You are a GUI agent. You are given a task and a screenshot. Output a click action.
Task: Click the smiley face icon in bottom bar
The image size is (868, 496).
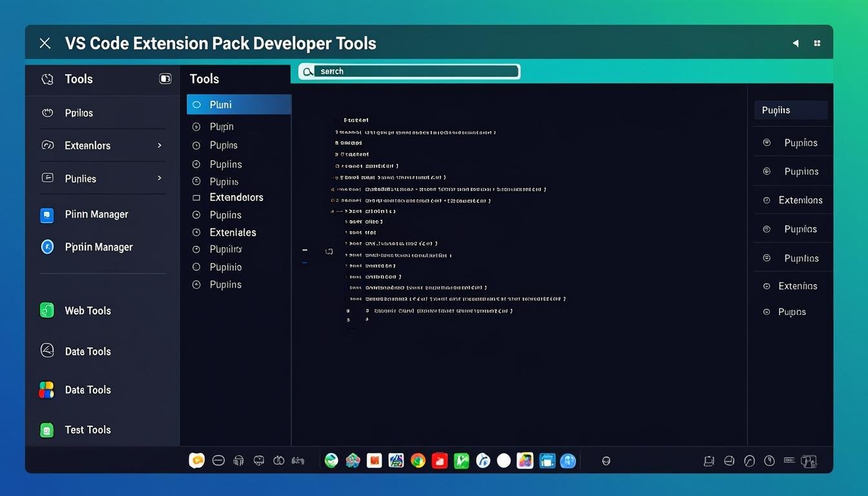(606, 461)
